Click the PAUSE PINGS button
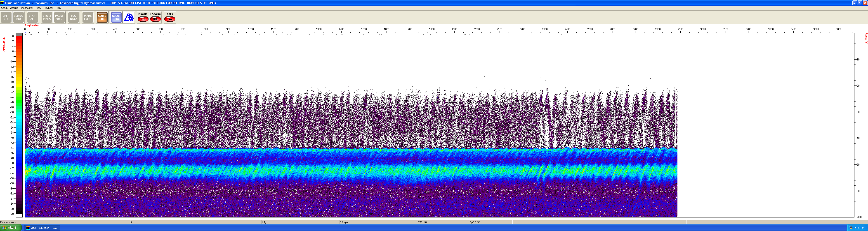This screenshot has width=868, height=231. click(59, 18)
